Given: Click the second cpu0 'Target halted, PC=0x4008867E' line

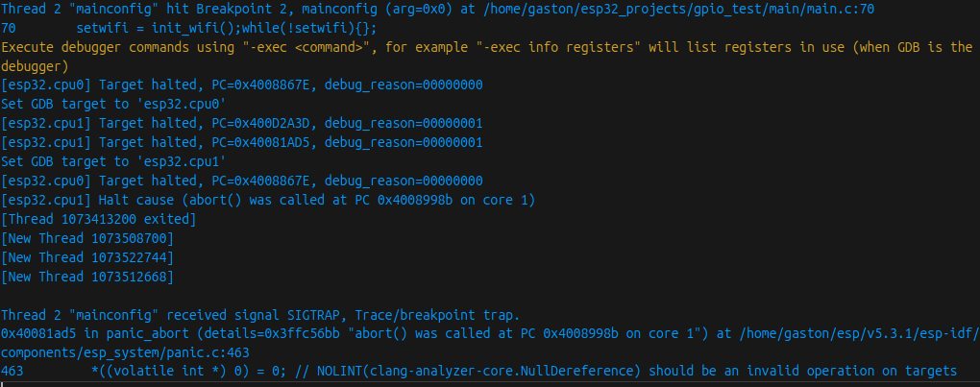Looking at the screenshot, I should click(242, 181).
